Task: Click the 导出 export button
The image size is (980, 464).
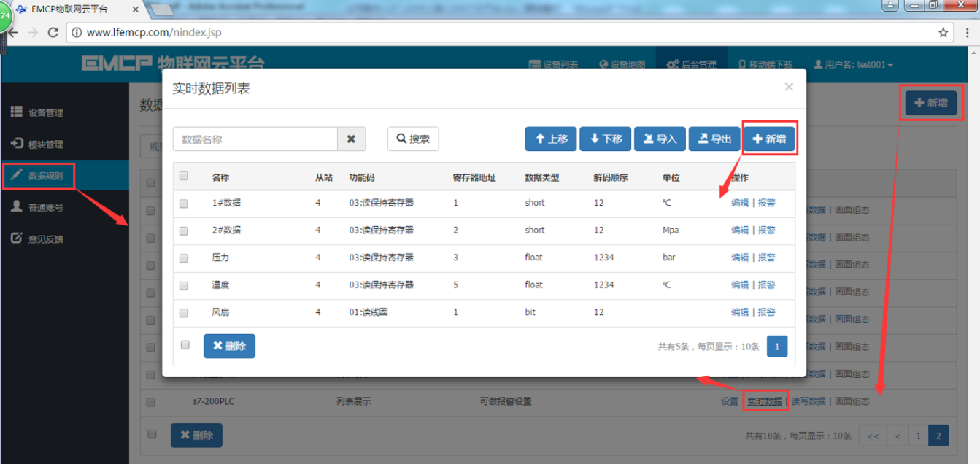Action: coord(714,139)
